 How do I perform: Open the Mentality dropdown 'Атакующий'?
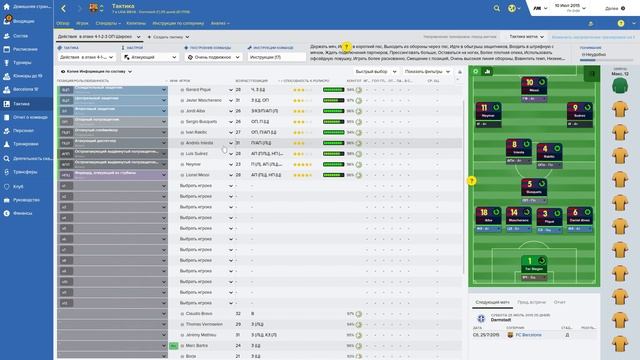pos(150,58)
